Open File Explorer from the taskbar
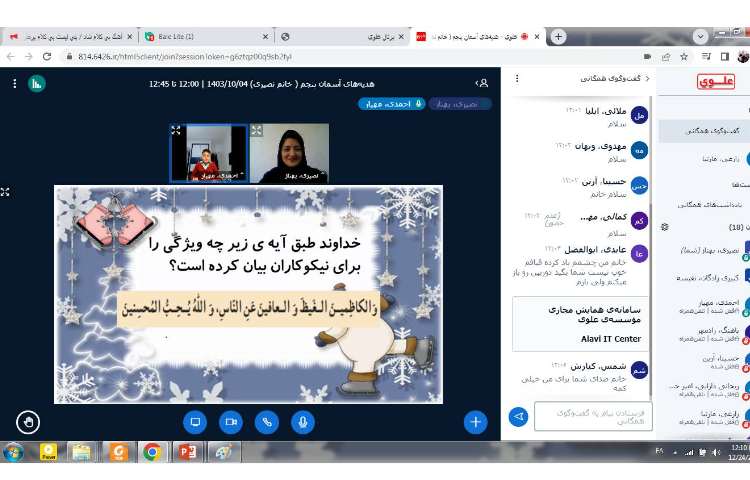The width and height of the screenshot is (750, 480). pyautogui.click(x=81, y=451)
